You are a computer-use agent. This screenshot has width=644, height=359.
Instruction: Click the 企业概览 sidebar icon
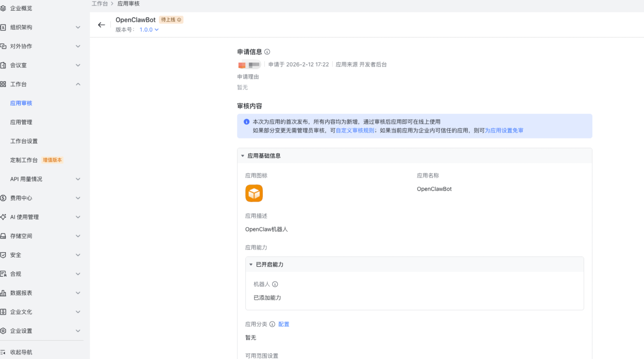pos(3,8)
